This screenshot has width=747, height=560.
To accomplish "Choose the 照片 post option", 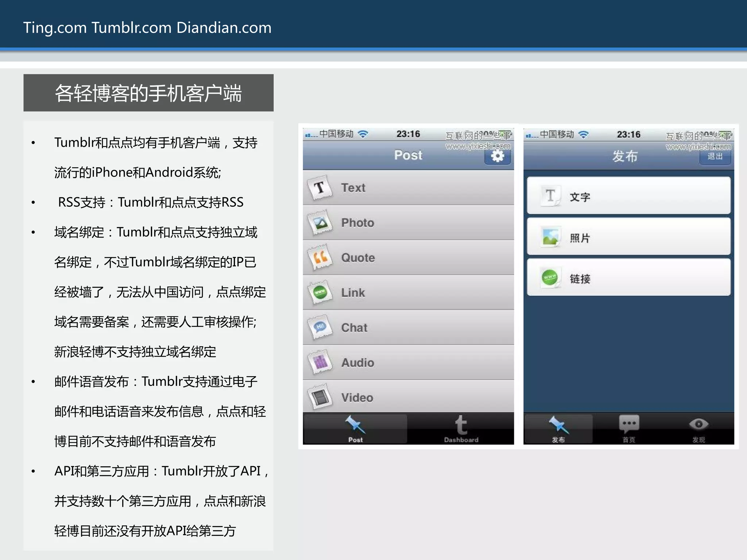I will coord(629,237).
